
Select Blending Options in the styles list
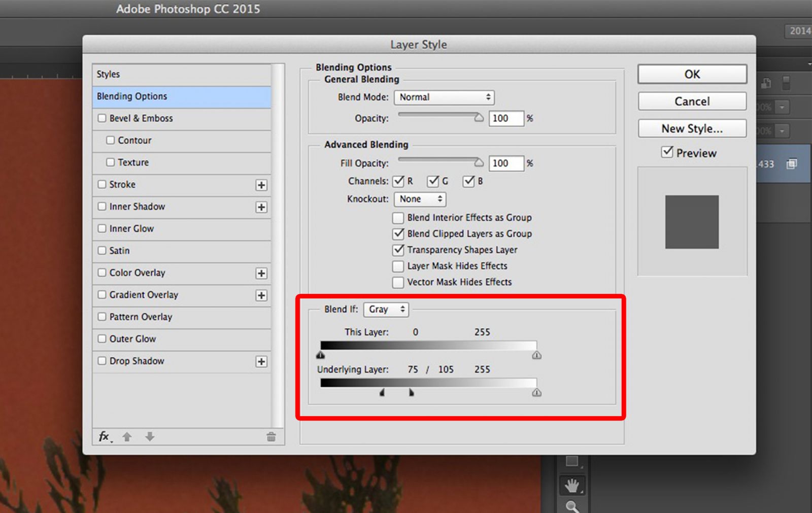(131, 96)
